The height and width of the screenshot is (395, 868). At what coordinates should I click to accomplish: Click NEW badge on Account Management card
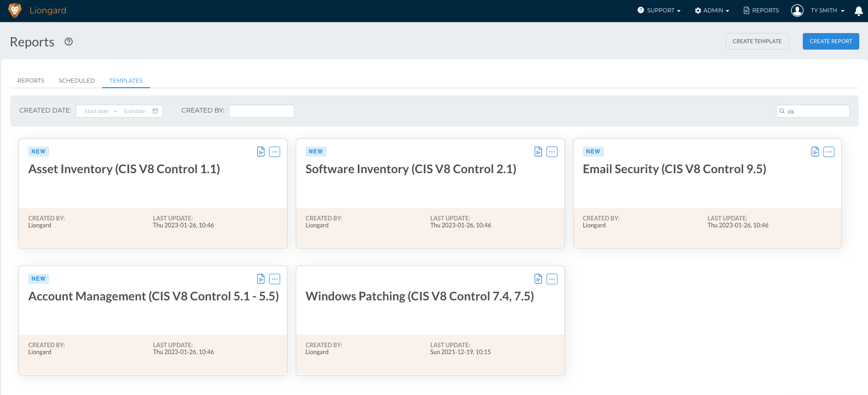click(x=39, y=279)
